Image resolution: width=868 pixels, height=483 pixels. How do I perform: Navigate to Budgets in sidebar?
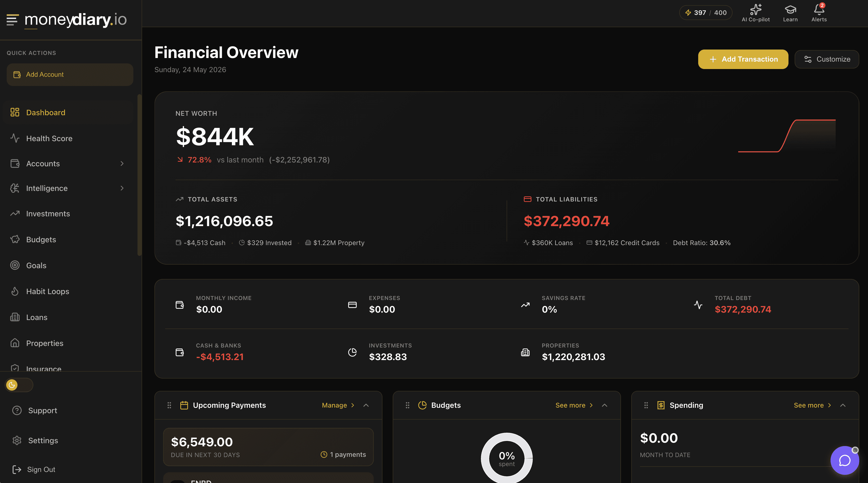(x=67, y=239)
